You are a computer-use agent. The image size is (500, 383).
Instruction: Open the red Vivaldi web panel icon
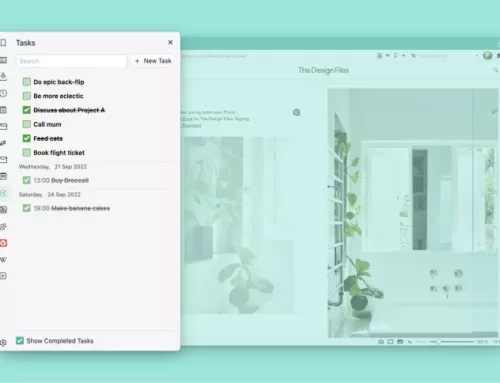coord(3,243)
